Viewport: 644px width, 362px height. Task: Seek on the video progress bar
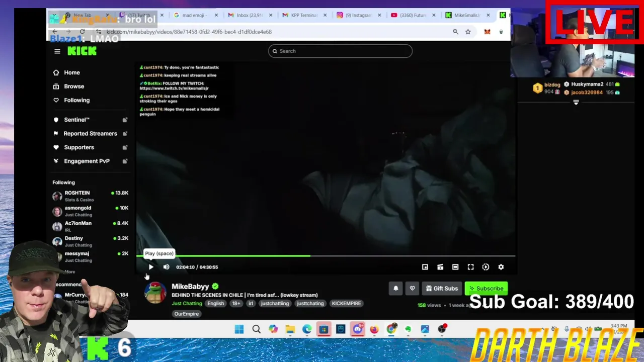[x=326, y=256]
